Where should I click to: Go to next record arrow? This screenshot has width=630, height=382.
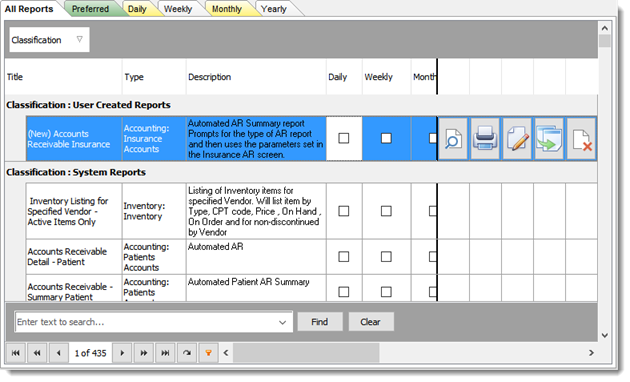[122, 353]
